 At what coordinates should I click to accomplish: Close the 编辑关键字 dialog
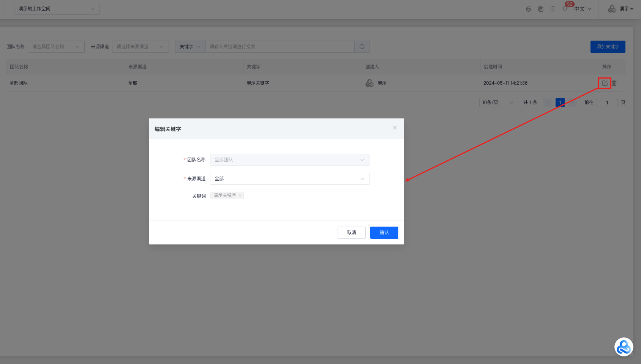pyautogui.click(x=395, y=128)
